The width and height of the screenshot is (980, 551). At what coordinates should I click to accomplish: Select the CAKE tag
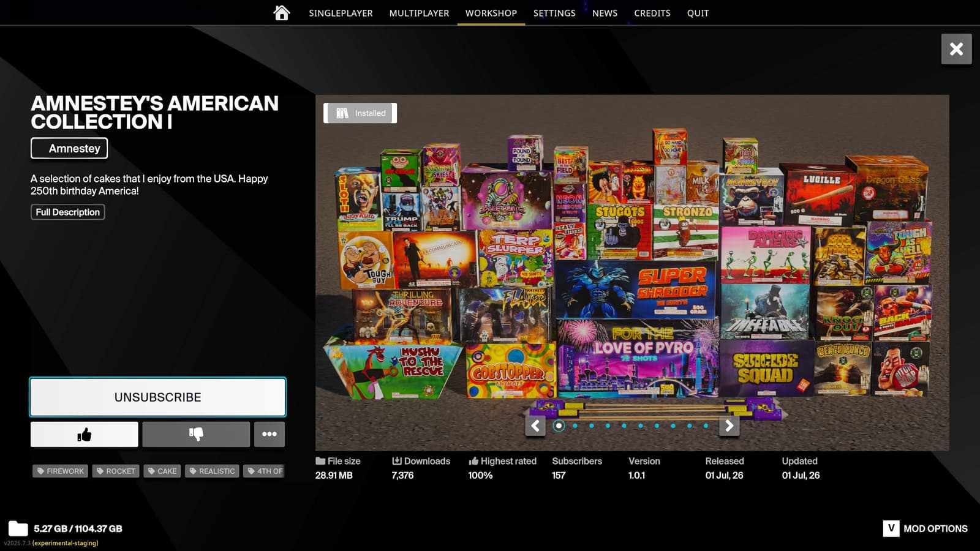162,471
